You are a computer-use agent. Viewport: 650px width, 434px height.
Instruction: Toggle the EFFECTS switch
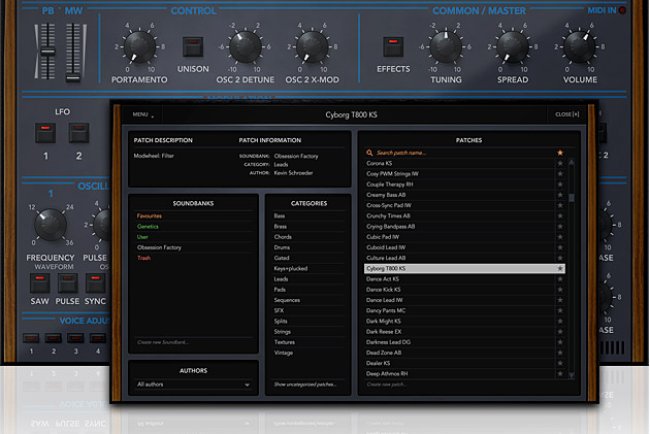pos(393,47)
